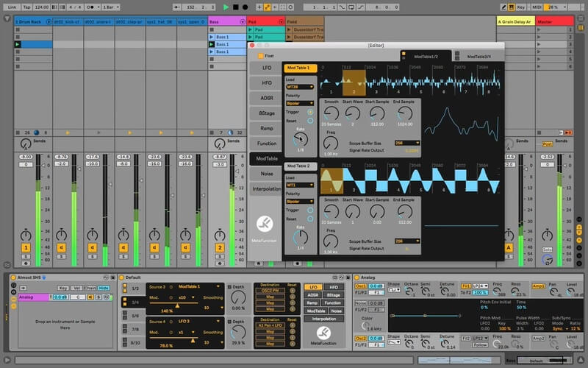
Task: Toggle the session record circle button
Action: (x=290, y=7)
